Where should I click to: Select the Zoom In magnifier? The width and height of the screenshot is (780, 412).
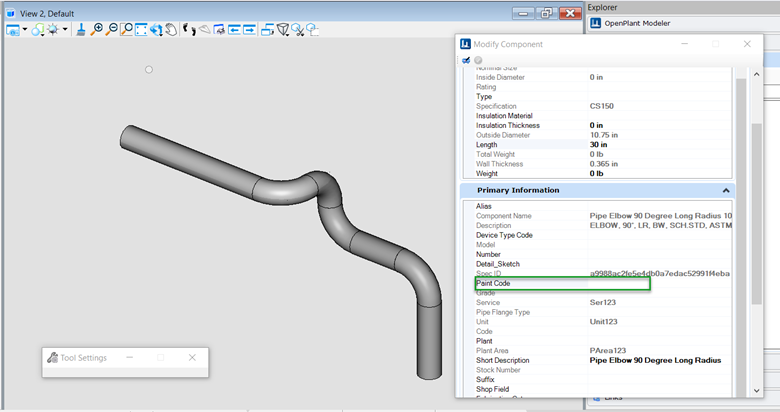(97, 30)
